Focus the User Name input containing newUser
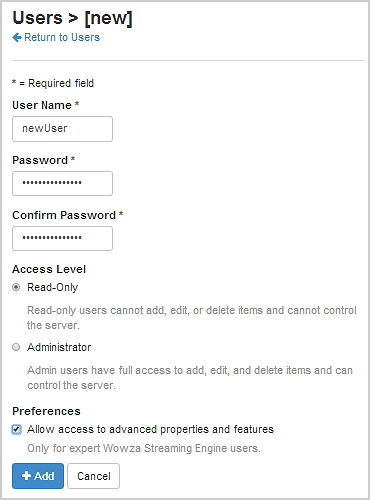Viewport: 370px width, 500px height. pos(62,129)
